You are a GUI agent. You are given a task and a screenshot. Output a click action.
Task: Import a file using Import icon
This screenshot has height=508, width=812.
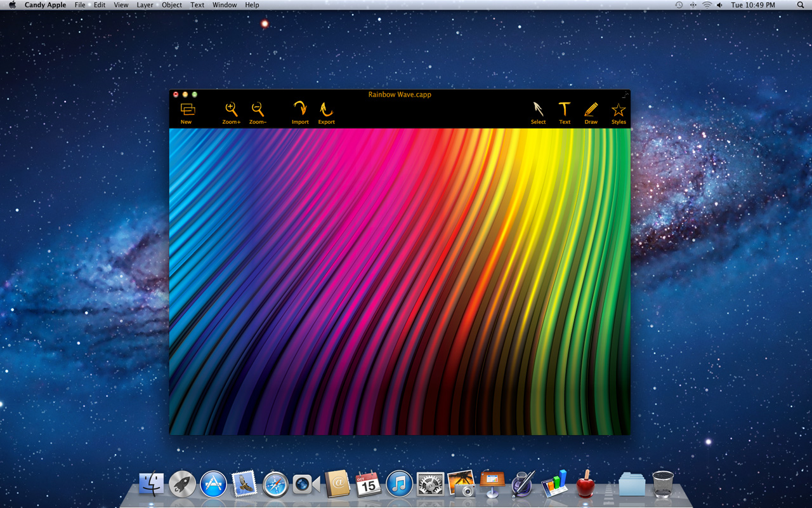[x=300, y=113]
